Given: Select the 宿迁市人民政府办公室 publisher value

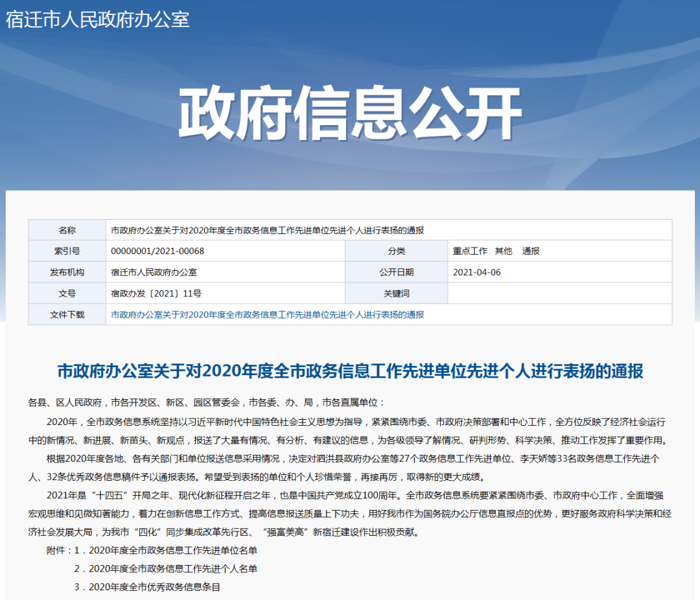Looking at the screenshot, I should [154, 272].
